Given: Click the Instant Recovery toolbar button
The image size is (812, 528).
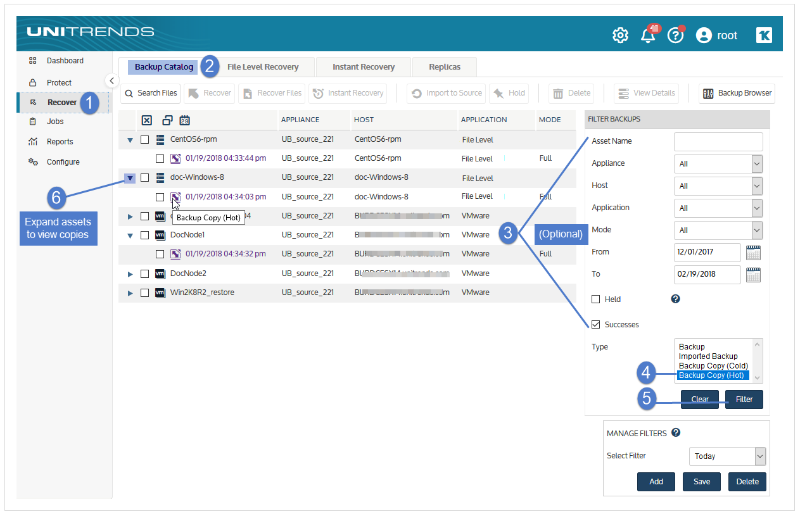Looking at the screenshot, I should (348, 93).
